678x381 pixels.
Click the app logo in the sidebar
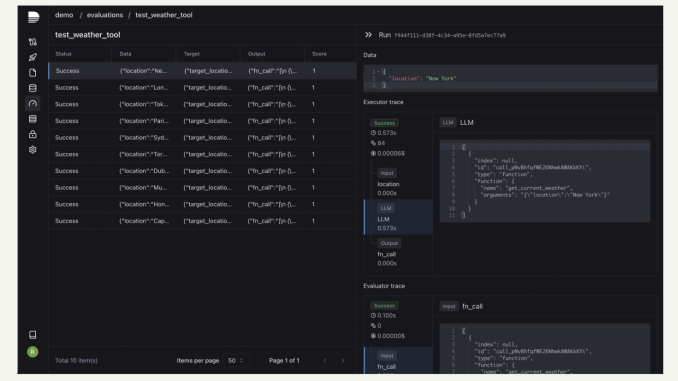33,17
